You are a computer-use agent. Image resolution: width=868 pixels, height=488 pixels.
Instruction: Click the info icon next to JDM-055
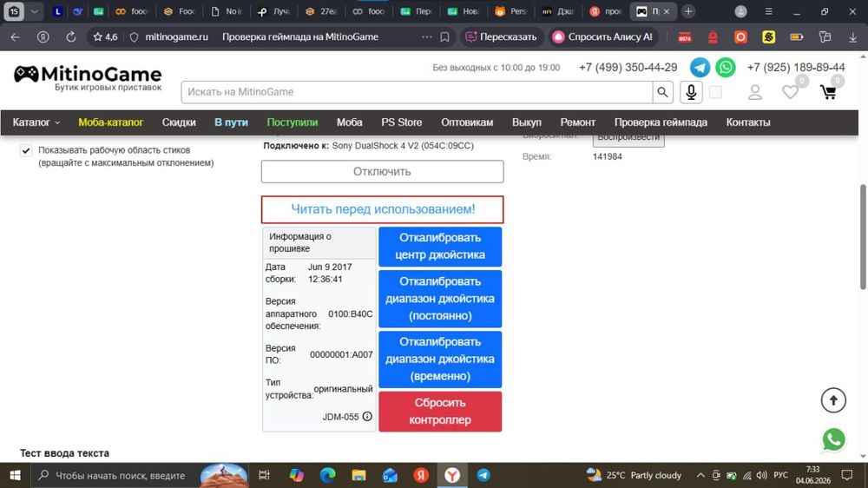[367, 417]
